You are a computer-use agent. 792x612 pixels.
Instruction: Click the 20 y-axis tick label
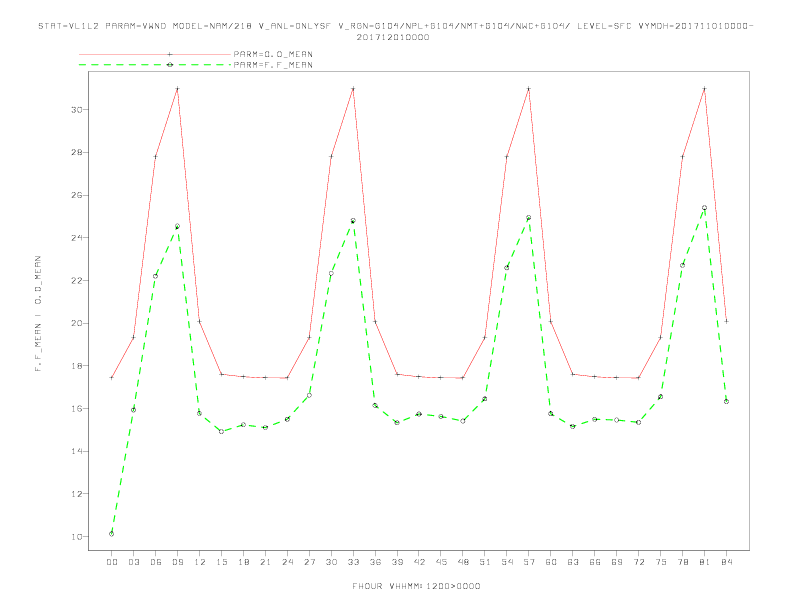pyautogui.click(x=76, y=323)
